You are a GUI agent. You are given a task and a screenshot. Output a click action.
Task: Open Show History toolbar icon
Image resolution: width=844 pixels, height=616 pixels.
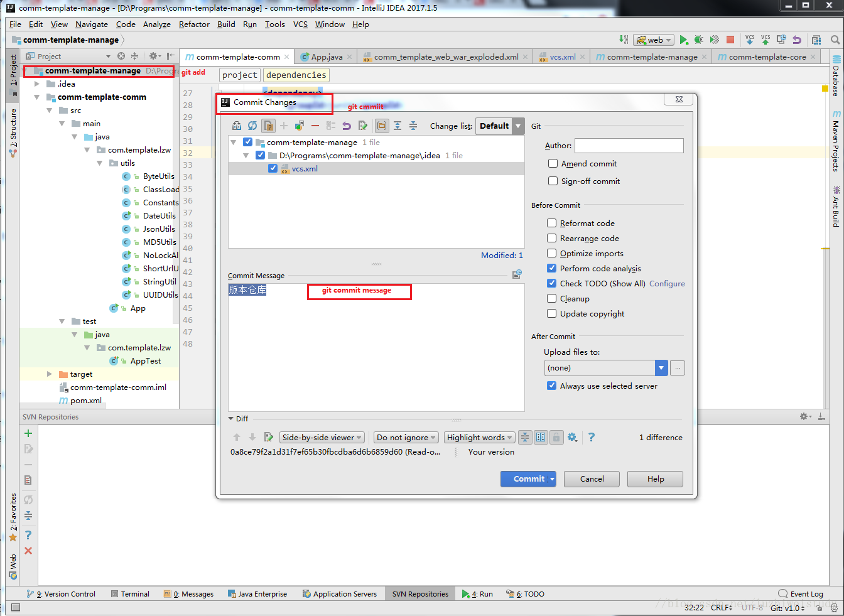781,40
